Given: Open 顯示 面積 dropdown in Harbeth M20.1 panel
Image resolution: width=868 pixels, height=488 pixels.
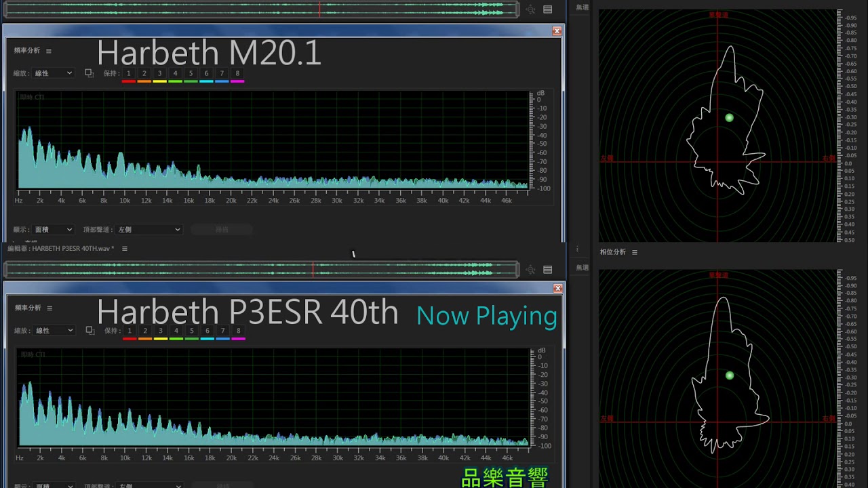Looking at the screenshot, I should tap(53, 230).
